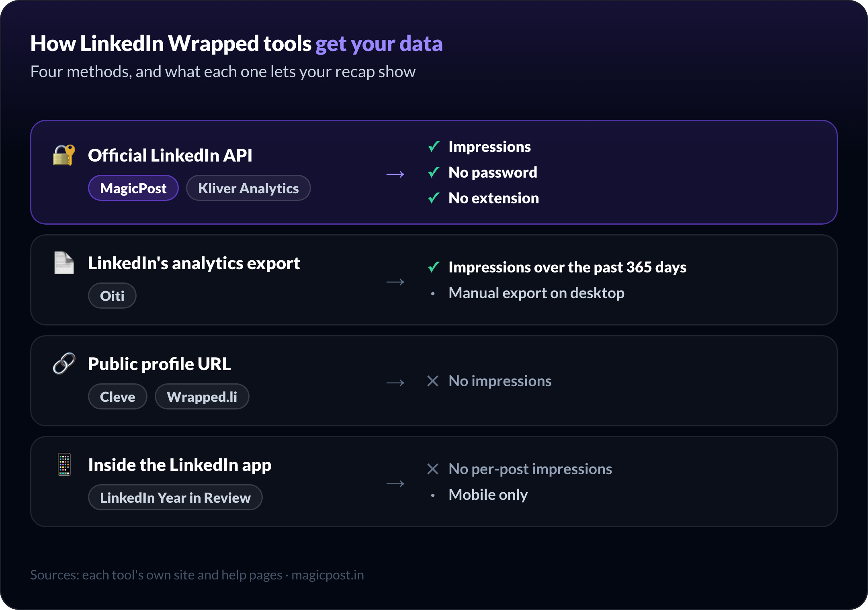Click the Official LinkedIn API heading
868x610 pixels.
tap(170, 156)
